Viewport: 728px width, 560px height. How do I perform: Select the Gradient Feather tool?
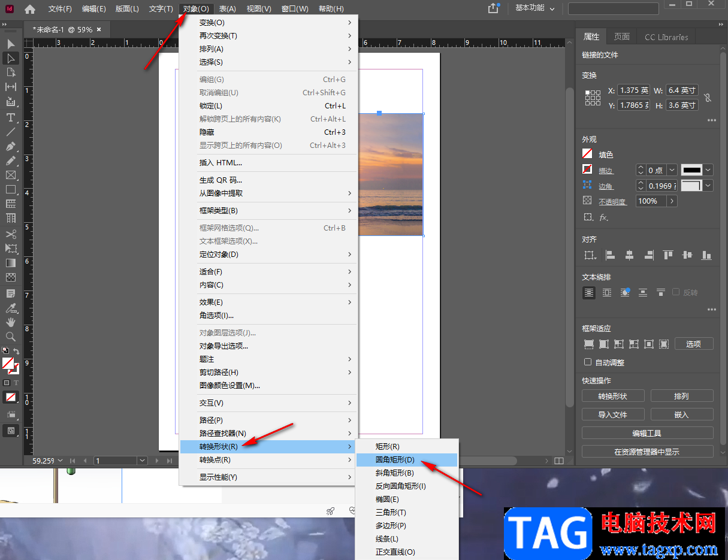pos(11,277)
